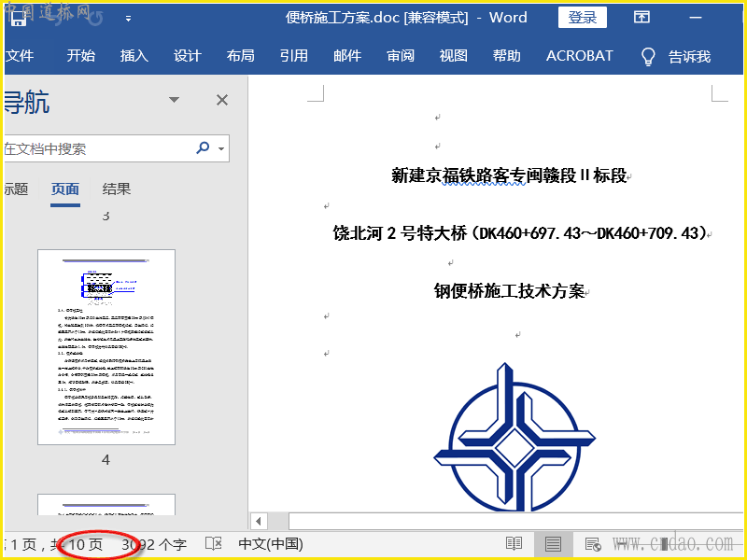Image resolution: width=747 pixels, height=560 pixels.
Task: Switch to the ACROBAT ribbon tab
Action: click(x=579, y=56)
